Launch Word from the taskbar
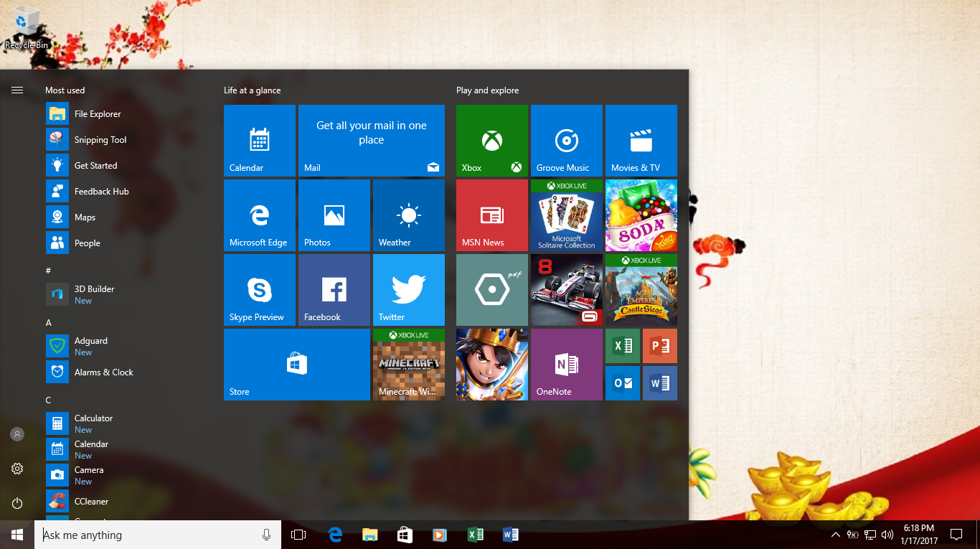980x549 pixels. (510, 535)
